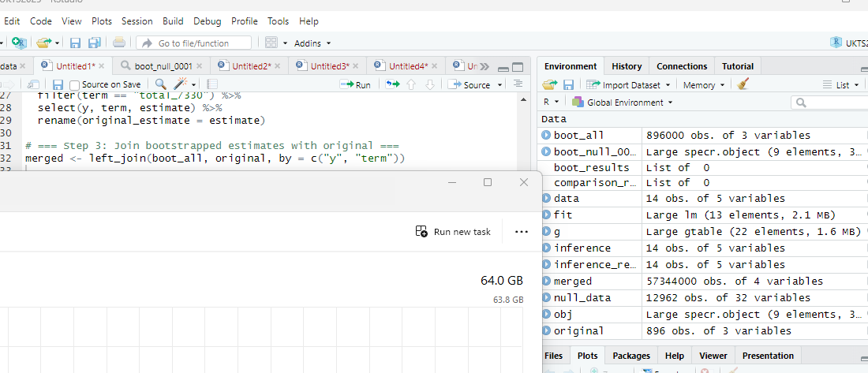Click the open file folder icon

coord(43,43)
